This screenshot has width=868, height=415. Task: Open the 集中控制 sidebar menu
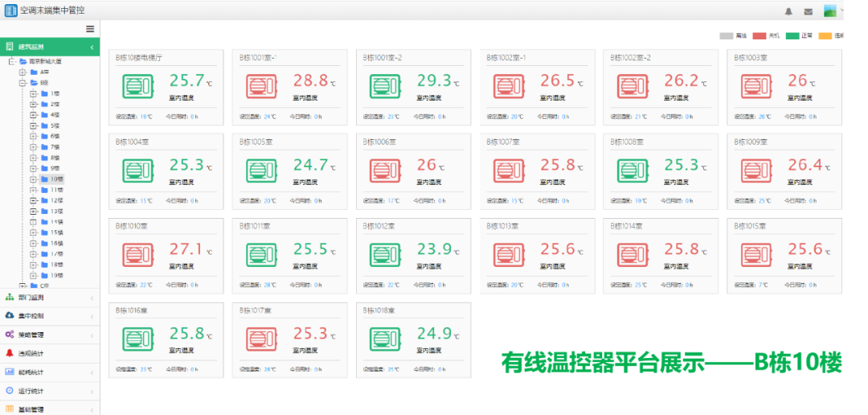(31, 315)
